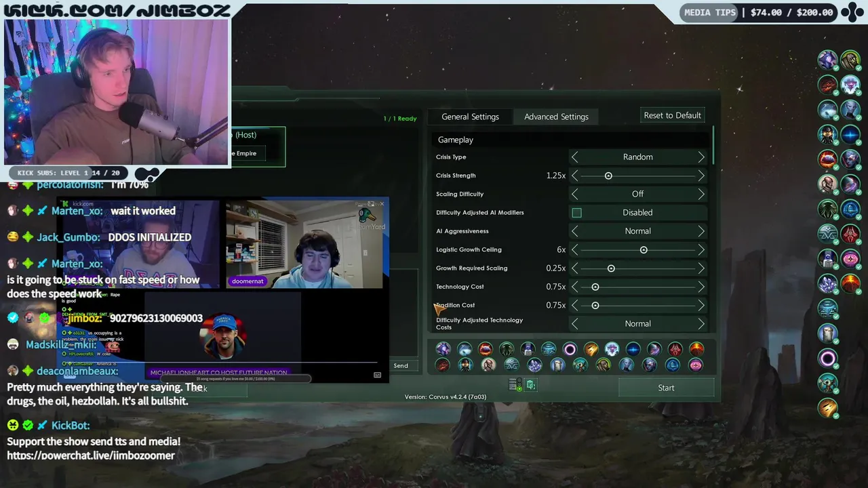This screenshot has height=488, width=868.
Task: Raise Technology Cost using its right arrow
Action: click(701, 287)
